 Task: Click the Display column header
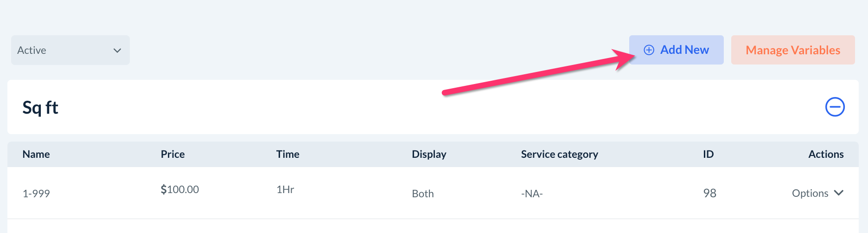point(429,154)
